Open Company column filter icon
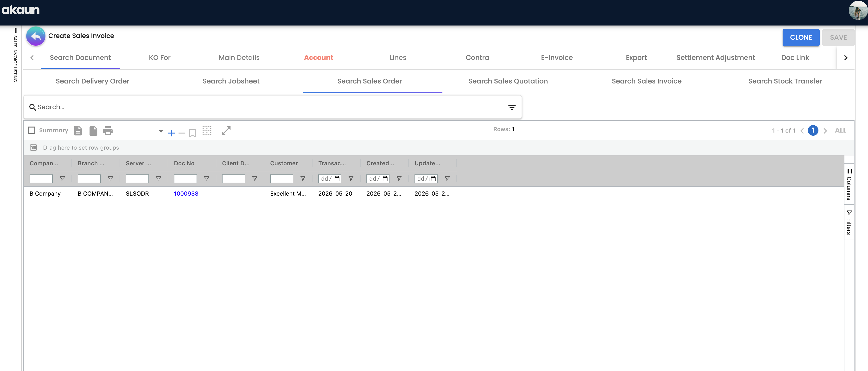The width and height of the screenshot is (868, 371). (x=62, y=179)
